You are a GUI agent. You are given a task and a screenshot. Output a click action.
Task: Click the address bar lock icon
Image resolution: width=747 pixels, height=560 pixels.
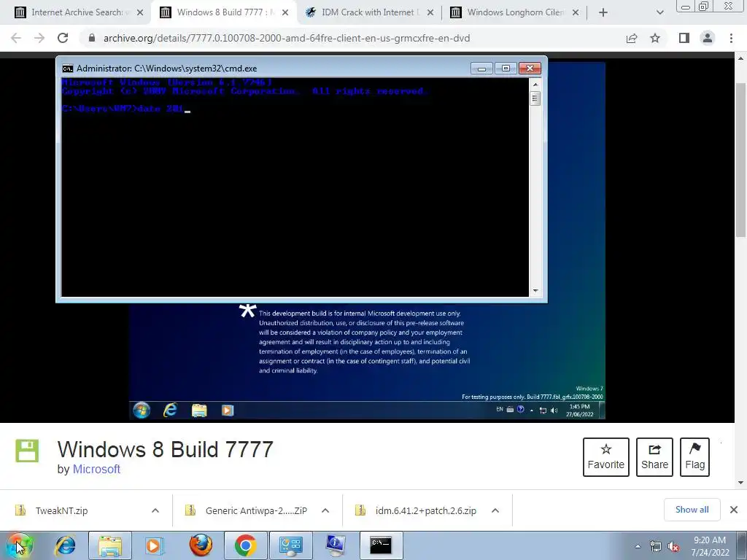[x=92, y=38]
